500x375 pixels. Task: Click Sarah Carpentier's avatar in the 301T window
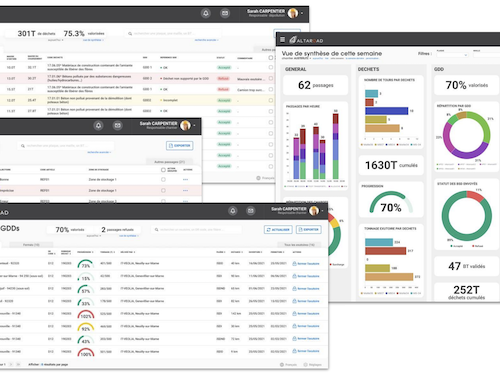293,13
